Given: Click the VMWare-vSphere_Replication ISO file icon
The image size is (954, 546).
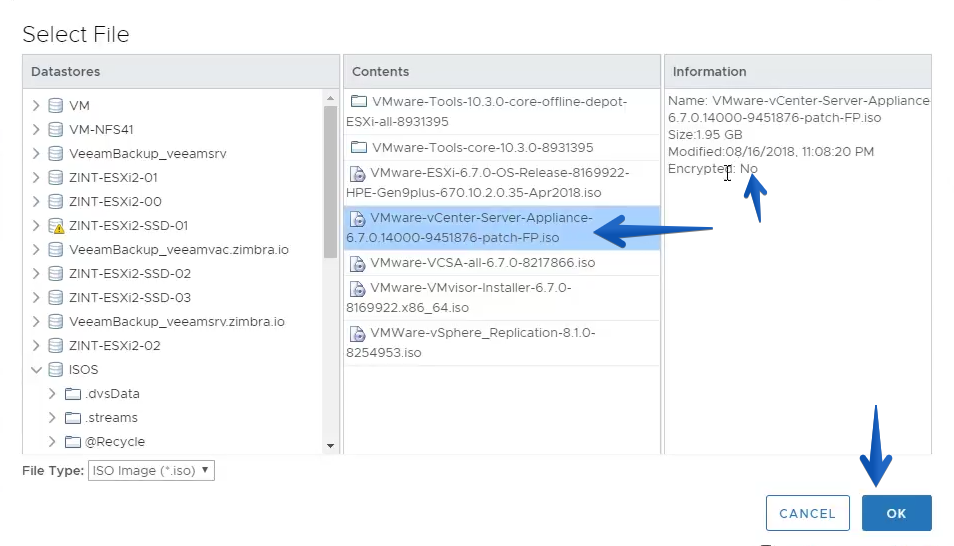Looking at the screenshot, I should pos(357,334).
